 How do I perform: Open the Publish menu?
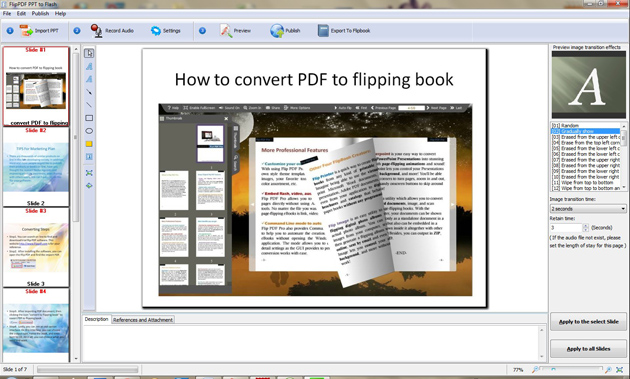40,13
